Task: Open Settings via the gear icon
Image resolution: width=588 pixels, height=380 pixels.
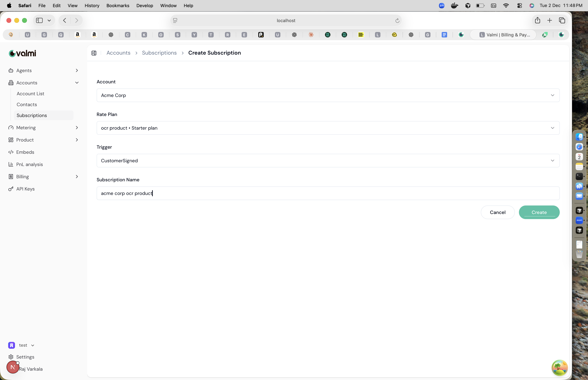Action: tap(11, 357)
